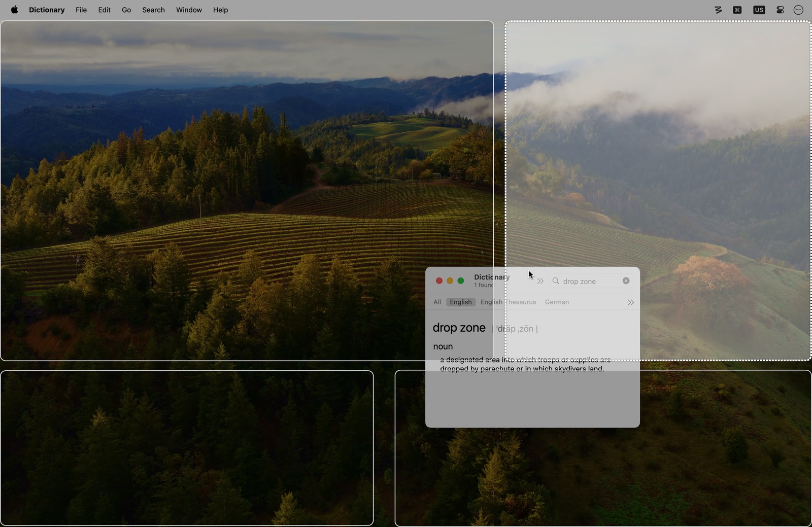
Task: Open the Edit menu
Action: coord(104,10)
